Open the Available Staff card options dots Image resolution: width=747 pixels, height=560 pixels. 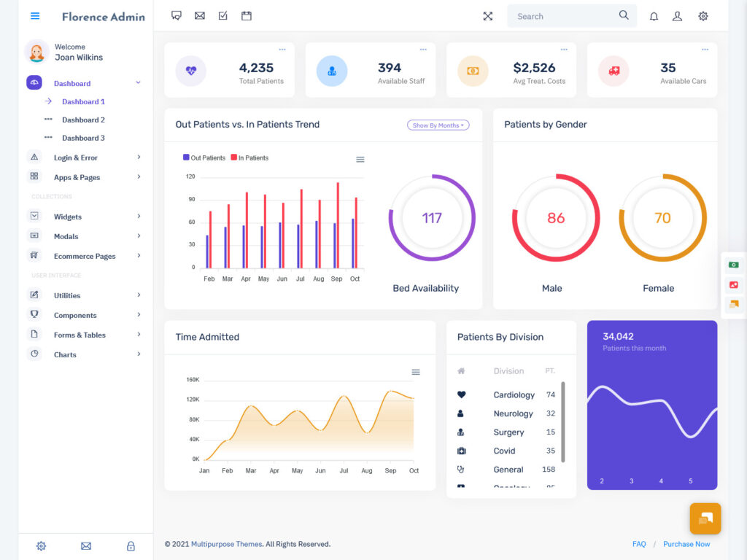pyautogui.click(x=423, y=50)
